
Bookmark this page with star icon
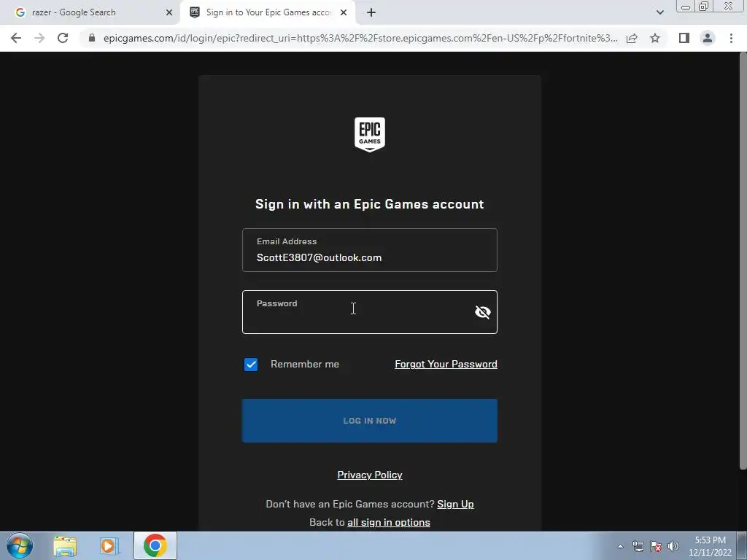pyautogui.click(x=655, y=38)
